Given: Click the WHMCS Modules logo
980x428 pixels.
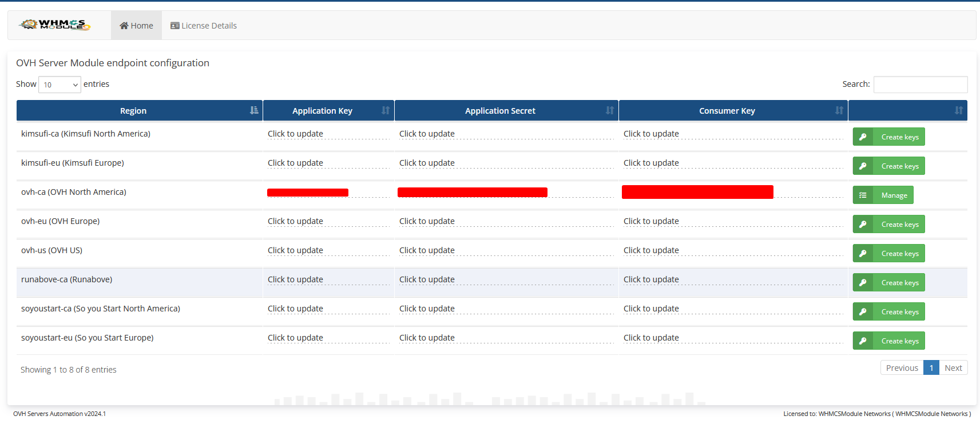Looking at the screenshot, I should (x=55, y=25).
